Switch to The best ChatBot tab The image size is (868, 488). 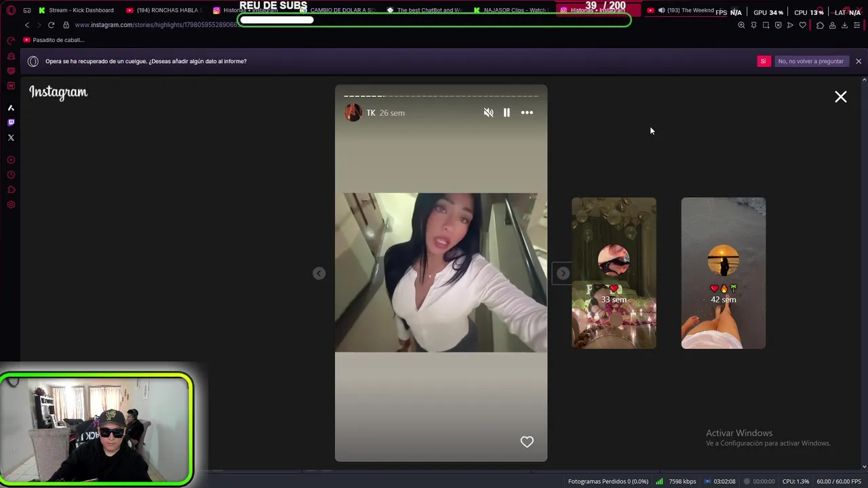(425, 10)
